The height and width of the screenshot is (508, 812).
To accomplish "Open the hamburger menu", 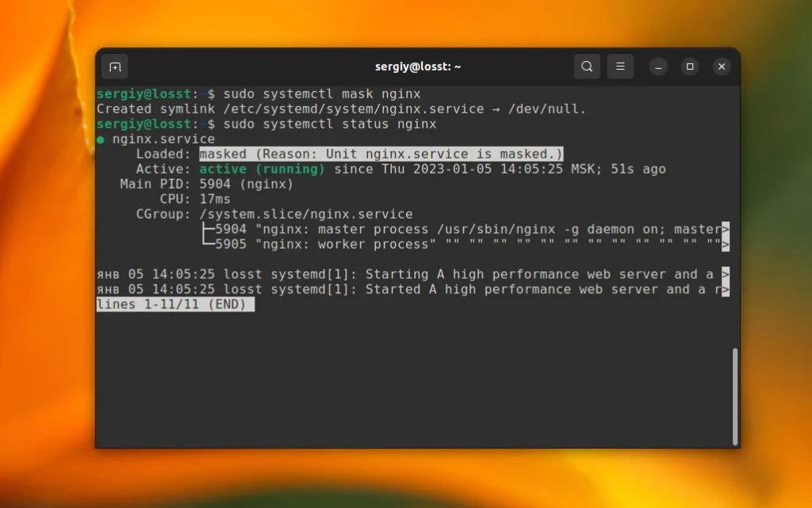I will [x=621, y=67].
